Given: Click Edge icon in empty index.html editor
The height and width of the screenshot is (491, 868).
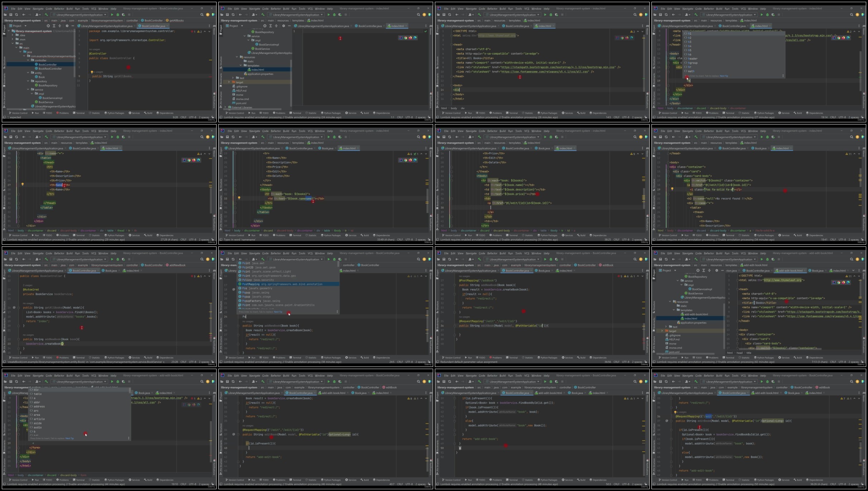Looking at the screenshot, I should click(x=415, y=38).
